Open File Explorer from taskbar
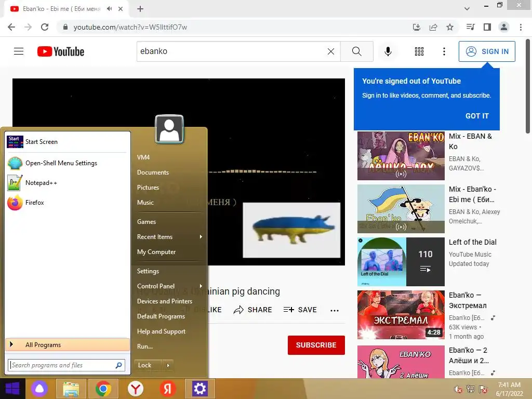The height and width of the screenshot is (399, 532). point(71,389)
